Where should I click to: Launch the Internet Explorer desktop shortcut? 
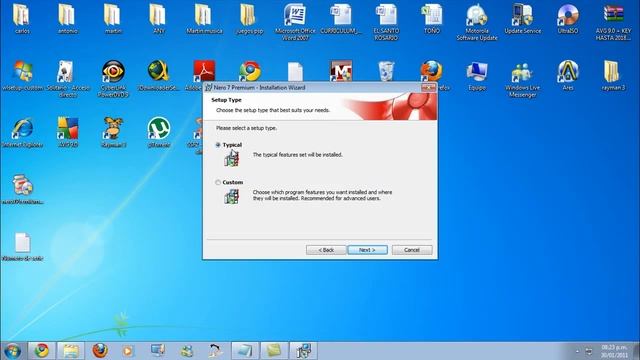click(x=22, y=133)
